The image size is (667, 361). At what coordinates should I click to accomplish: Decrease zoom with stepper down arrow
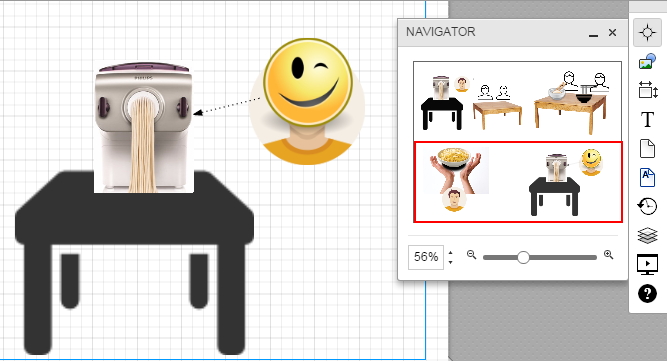[450, 262]
